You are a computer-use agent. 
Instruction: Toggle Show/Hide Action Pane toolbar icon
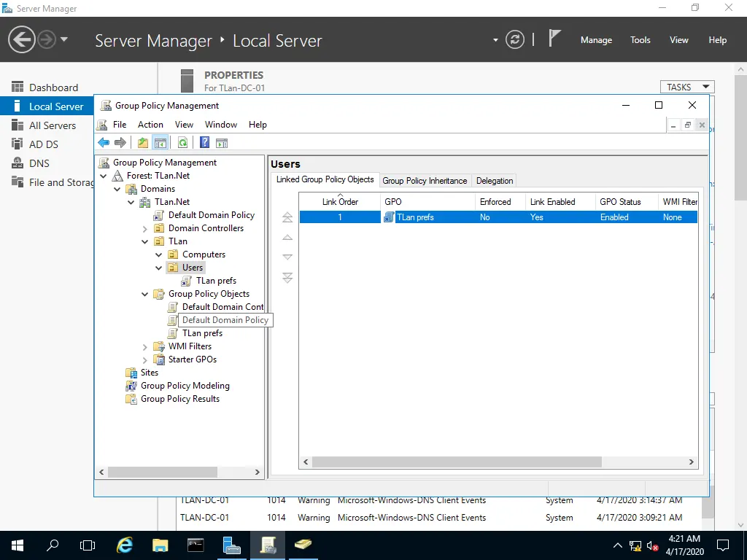point(222,142)
